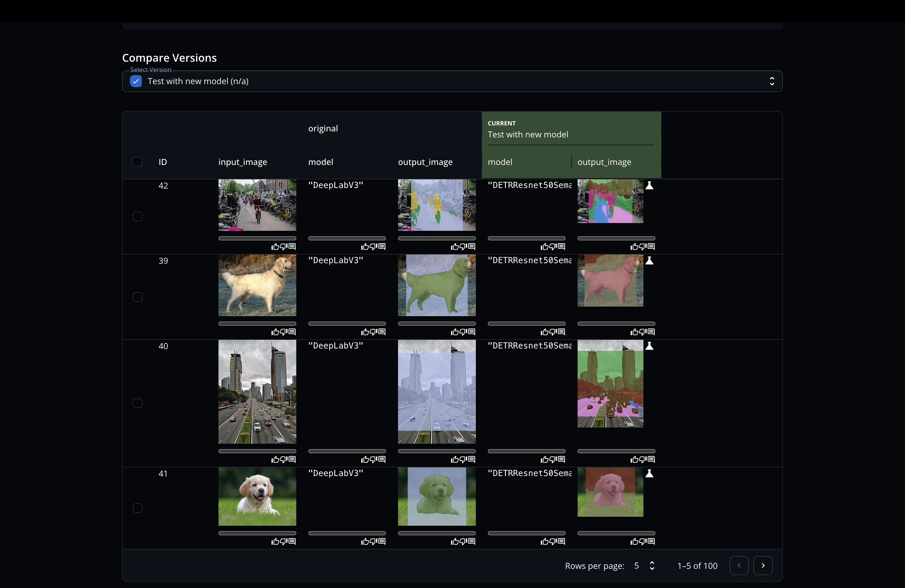Click the input_image column header
Screen dimensions: 905x588
tap(243, 162)
